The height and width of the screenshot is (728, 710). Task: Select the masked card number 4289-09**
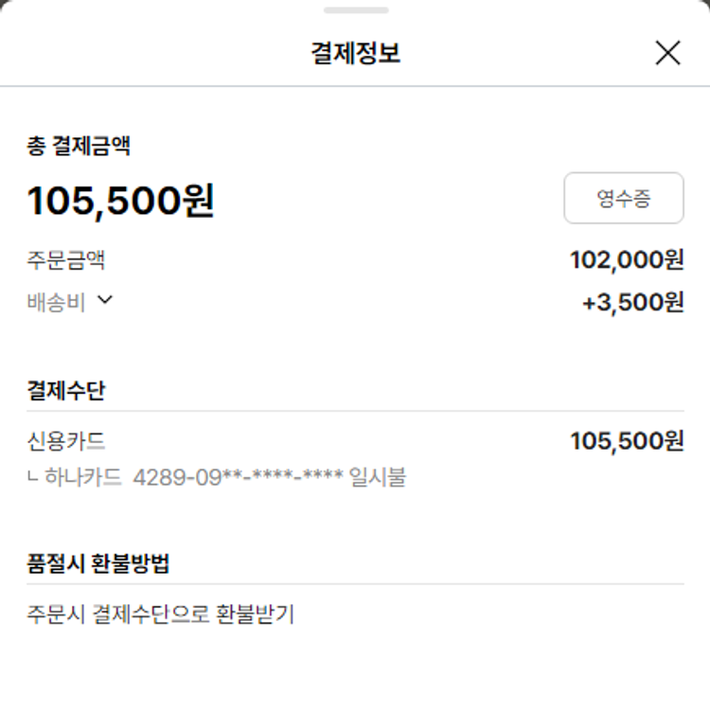[x=238, y=476]
